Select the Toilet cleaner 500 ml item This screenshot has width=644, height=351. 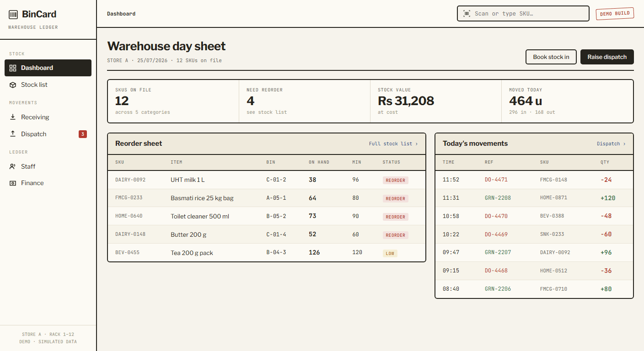click(200, 216)
